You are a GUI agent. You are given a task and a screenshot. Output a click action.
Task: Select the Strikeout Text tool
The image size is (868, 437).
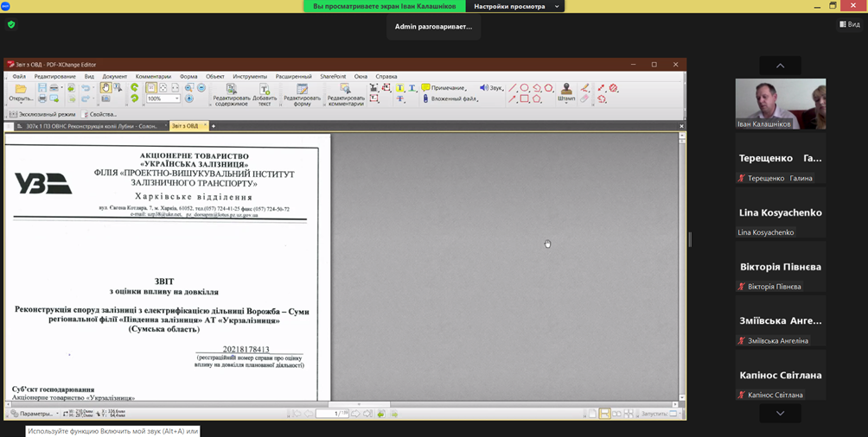coord(400,98)
